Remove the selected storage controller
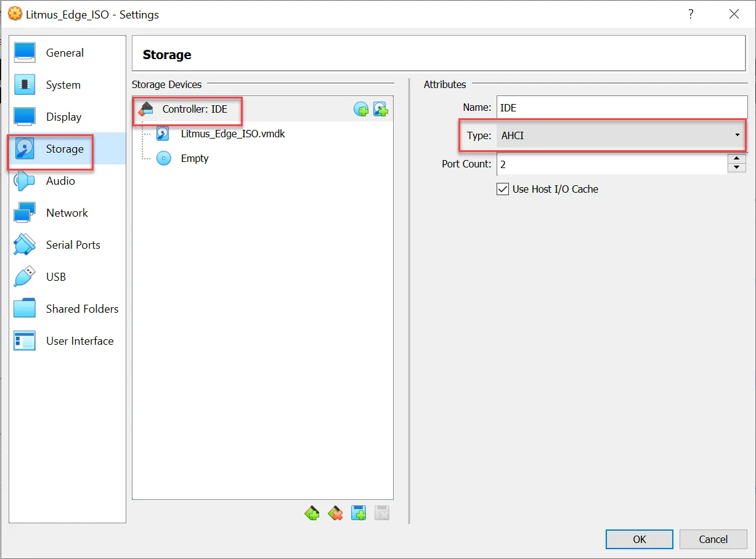 pos(336,513)
